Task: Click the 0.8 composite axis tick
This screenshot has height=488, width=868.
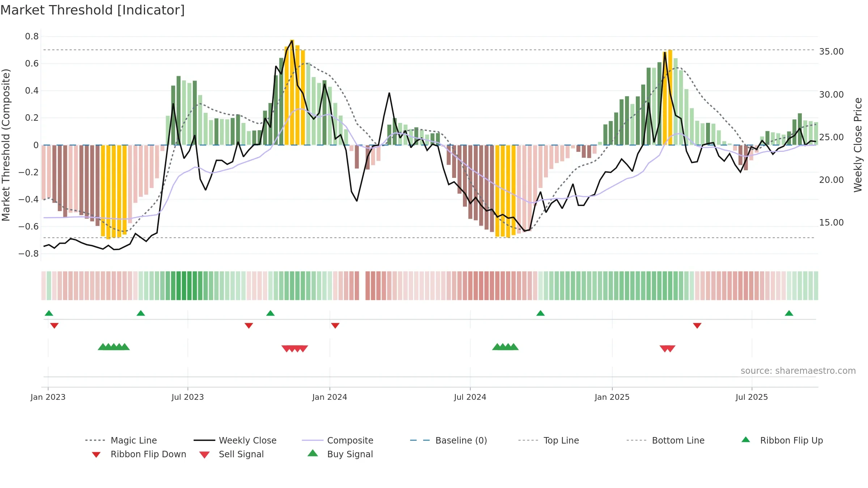Action: coord(32,37)
